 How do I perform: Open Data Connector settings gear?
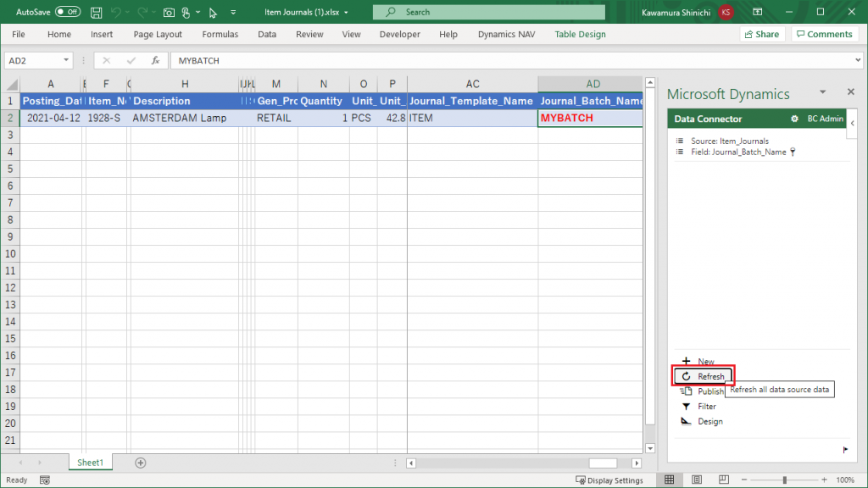point(794,119)
